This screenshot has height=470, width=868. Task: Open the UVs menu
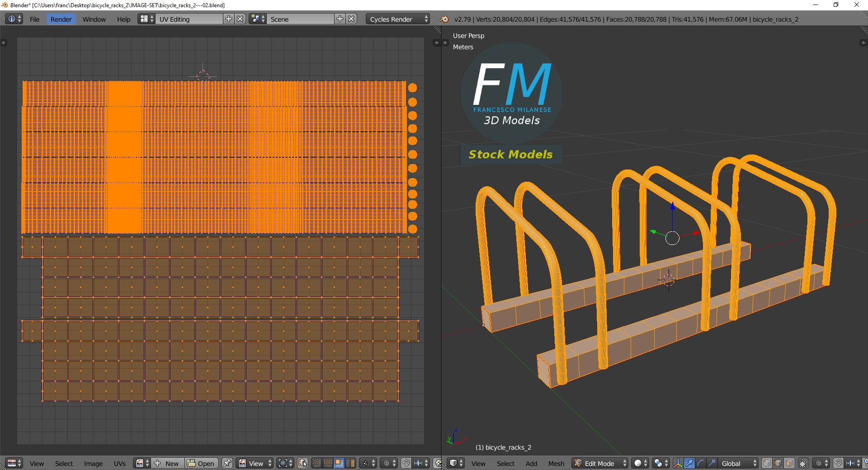point(120,463)
